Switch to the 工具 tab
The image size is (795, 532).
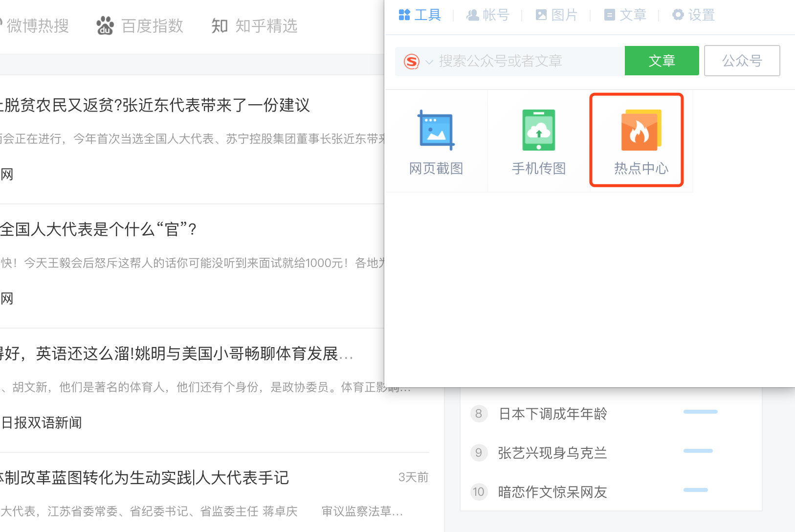(x=420, y=15)
